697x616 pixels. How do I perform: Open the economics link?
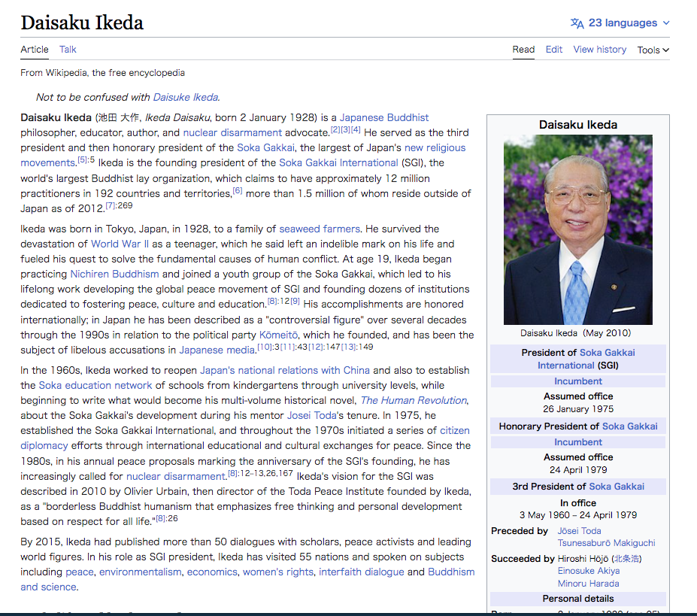tap(212, 572)
